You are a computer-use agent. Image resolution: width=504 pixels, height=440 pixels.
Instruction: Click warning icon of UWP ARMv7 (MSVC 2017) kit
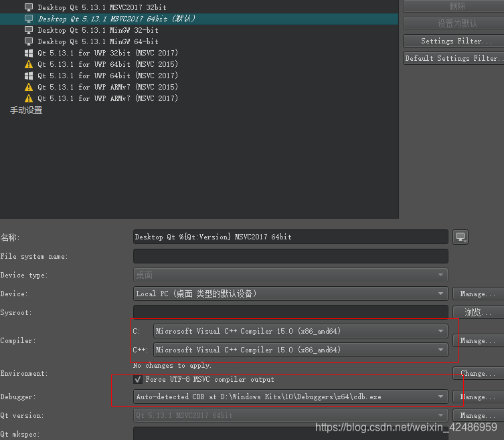click(x=29, y=98)
